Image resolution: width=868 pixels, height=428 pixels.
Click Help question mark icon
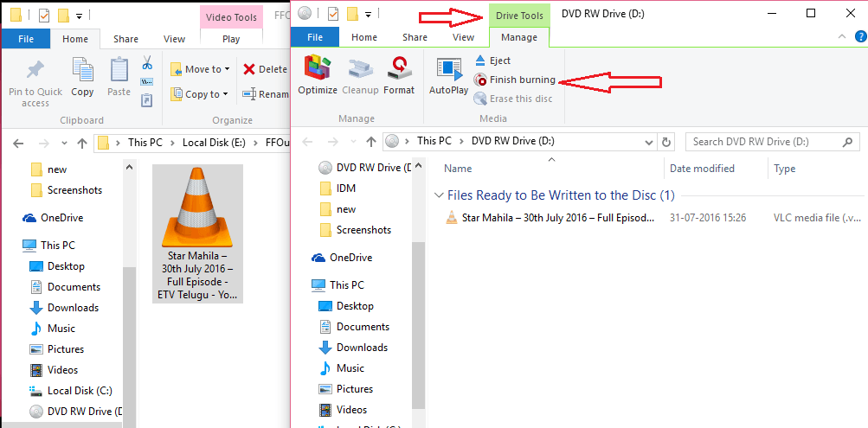point(860,37)
